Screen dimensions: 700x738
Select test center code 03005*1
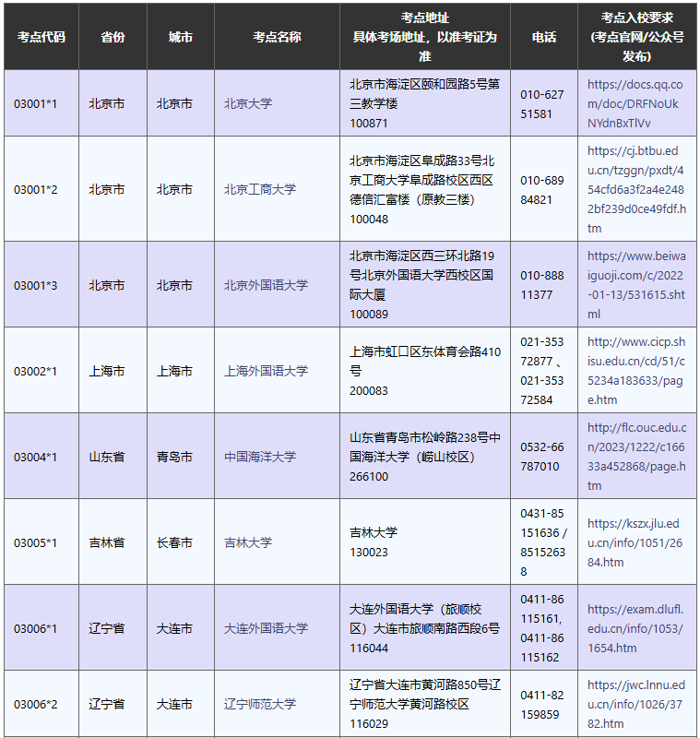(x=36, y=542)
